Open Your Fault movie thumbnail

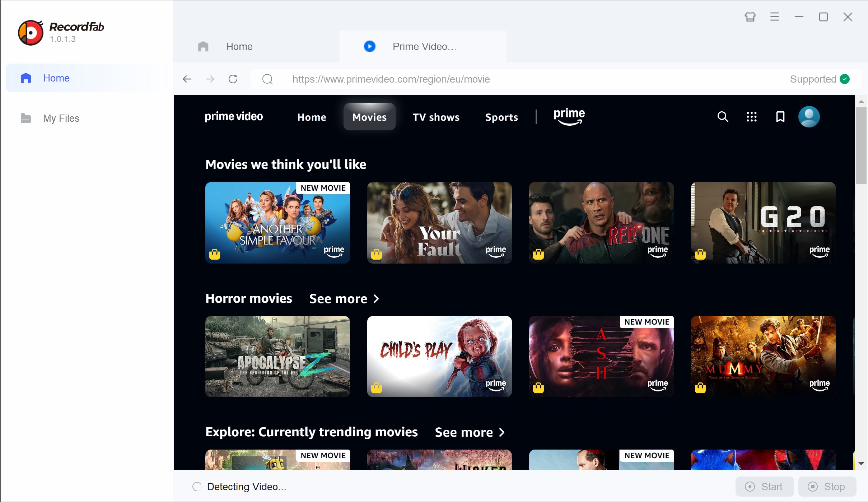tap(439, 223)
